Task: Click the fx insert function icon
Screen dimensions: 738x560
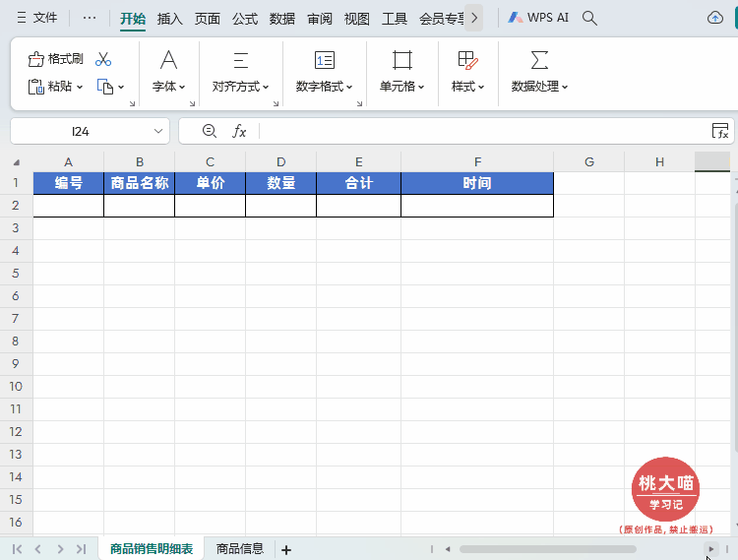Action: (239, 131)
